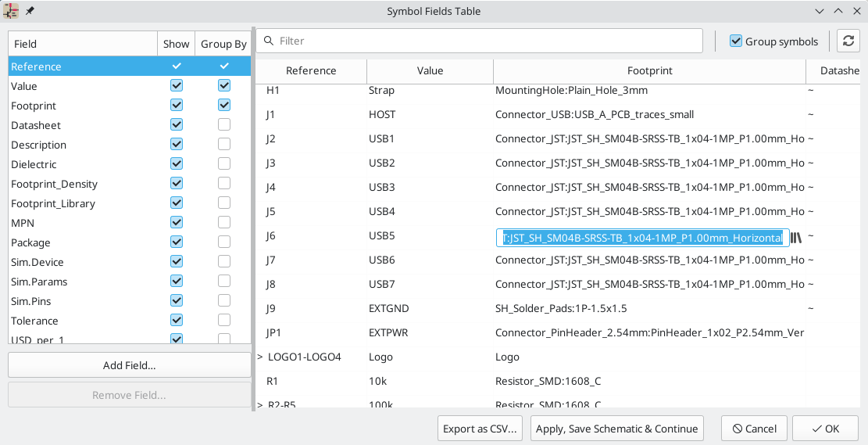Click the SH_Solder_Pads:1P-1.5x1.5 footprint cell
This screenshot has height=445, width=868.
click(650, 308)
